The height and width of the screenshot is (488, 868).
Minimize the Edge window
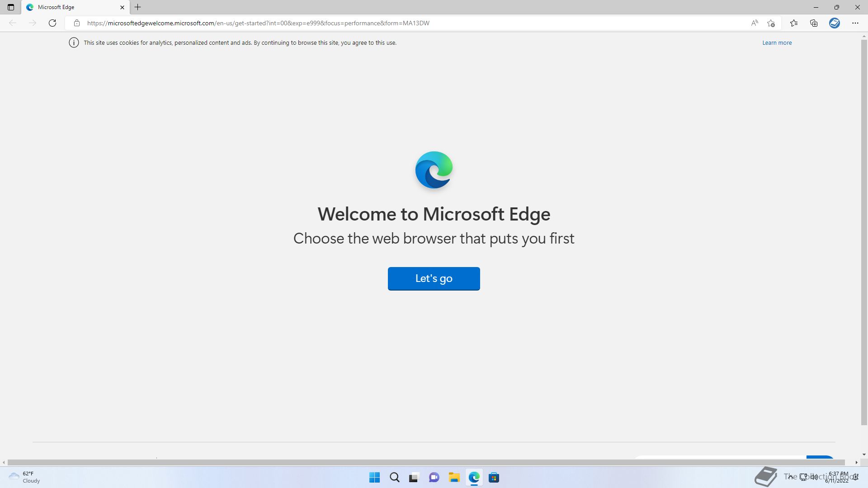coord(816,7)
